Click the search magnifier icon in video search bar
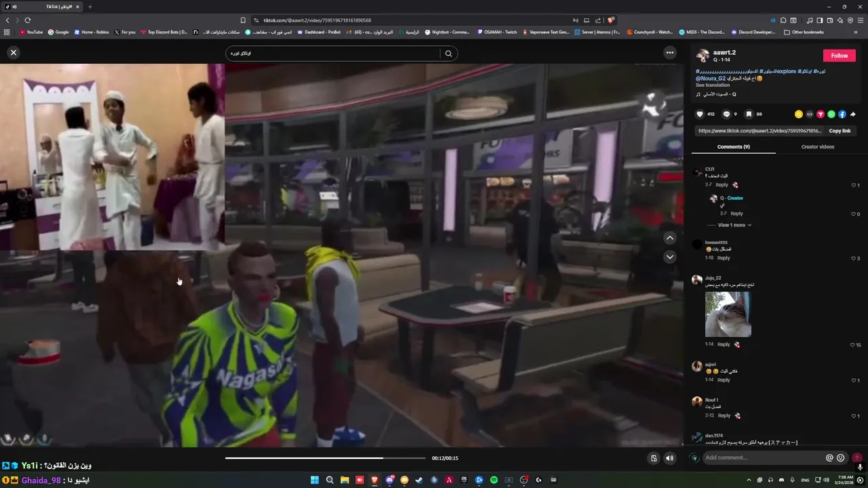 pyautogui.click(x=448, y=54)
